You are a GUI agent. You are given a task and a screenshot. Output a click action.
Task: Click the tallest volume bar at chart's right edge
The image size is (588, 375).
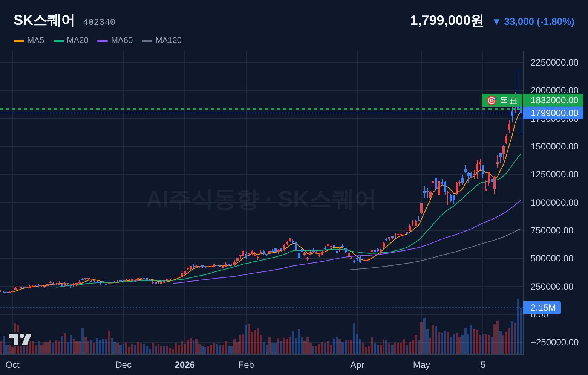tap(518, 326)
